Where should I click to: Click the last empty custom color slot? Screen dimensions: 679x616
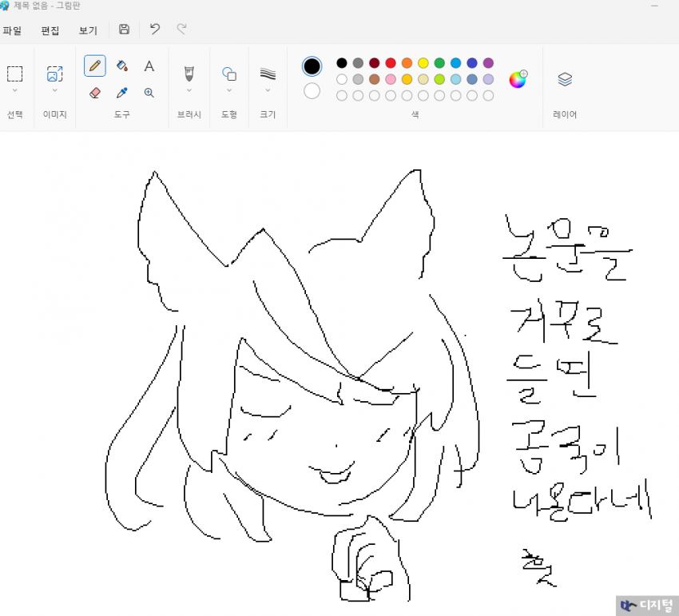click(488, 96)
